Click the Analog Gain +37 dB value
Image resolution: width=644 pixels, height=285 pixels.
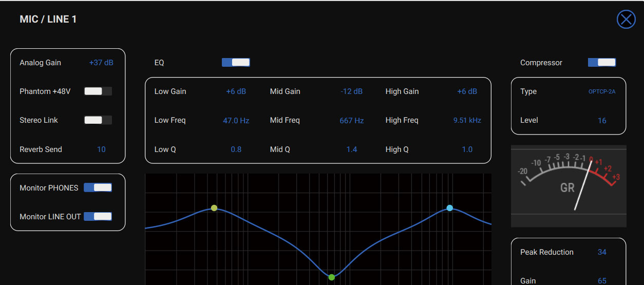tap(101, 63)
